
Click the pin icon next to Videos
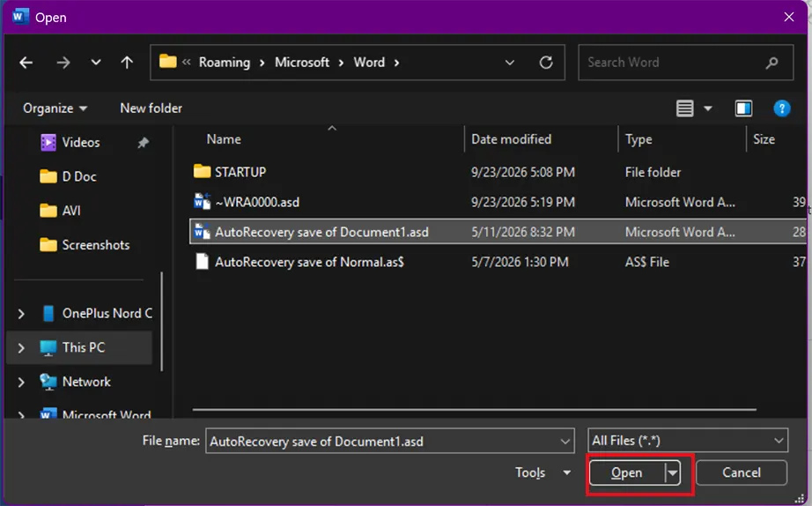tap(143, 142)
